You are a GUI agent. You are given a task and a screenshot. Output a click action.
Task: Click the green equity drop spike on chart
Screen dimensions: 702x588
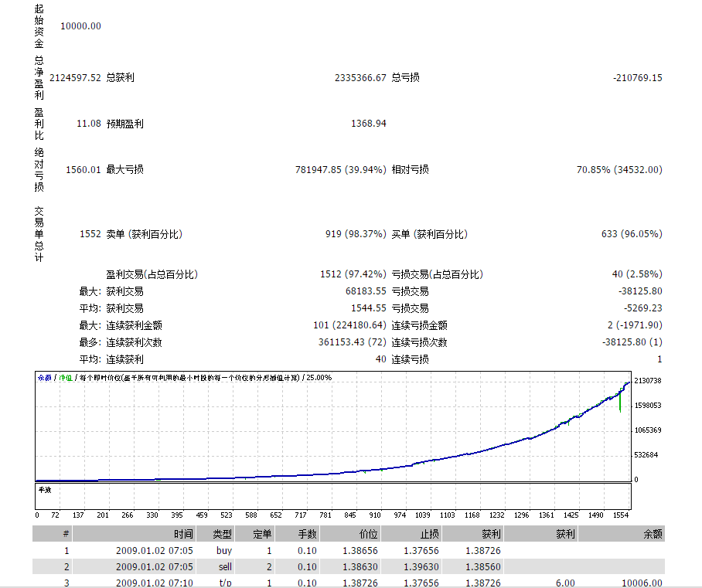click(x=620, y=403)
